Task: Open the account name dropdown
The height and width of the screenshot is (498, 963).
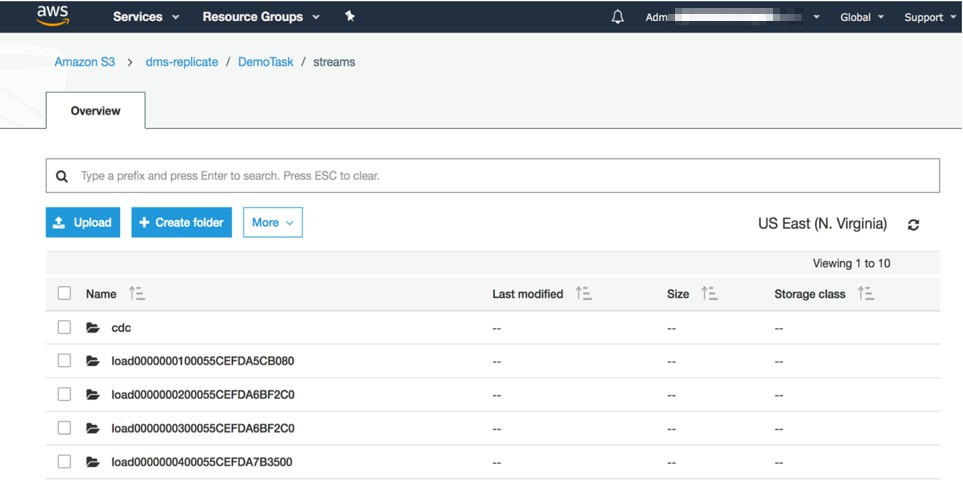Action: click(733, 17)
